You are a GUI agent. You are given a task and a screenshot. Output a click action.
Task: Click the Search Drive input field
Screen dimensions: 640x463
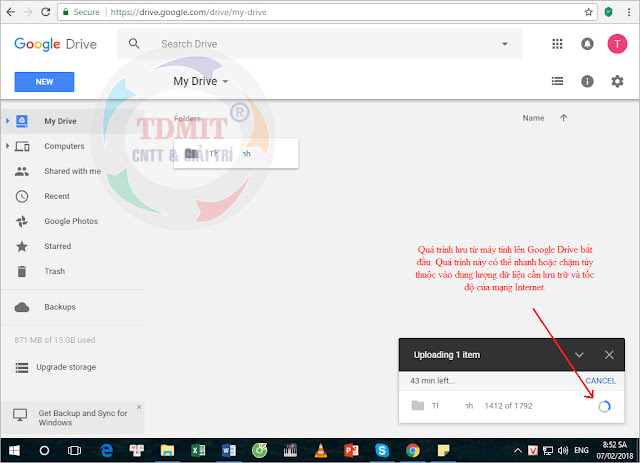pyautogui.click(x=322, y=44)
